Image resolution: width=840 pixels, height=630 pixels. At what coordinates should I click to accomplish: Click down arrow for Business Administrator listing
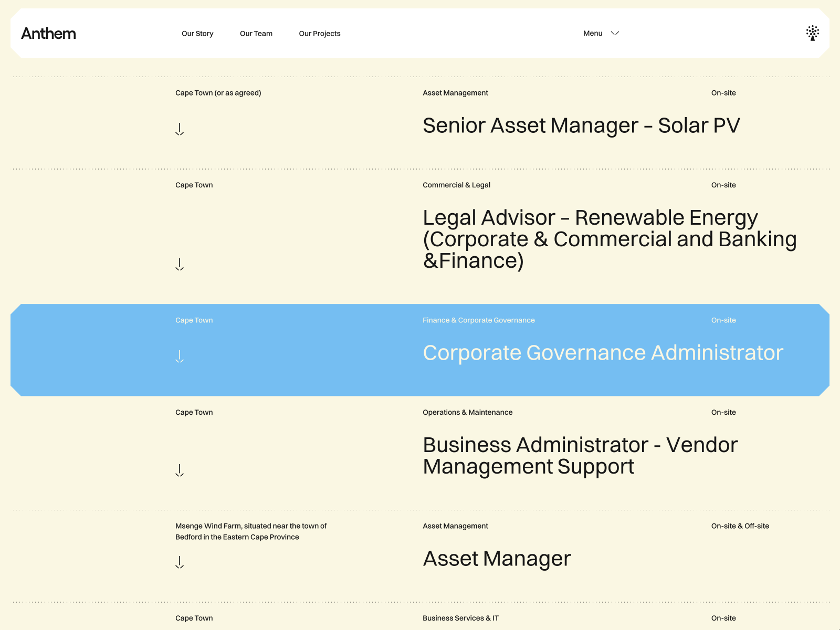[180, 470]
